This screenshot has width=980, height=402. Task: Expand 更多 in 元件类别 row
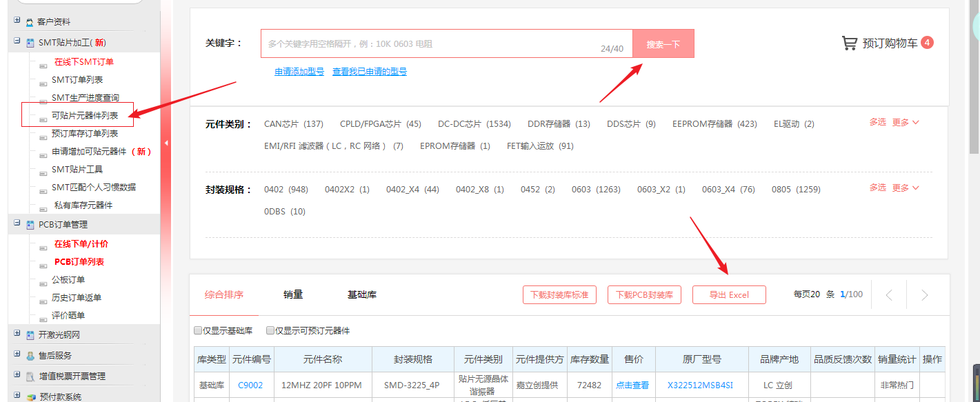906,122
